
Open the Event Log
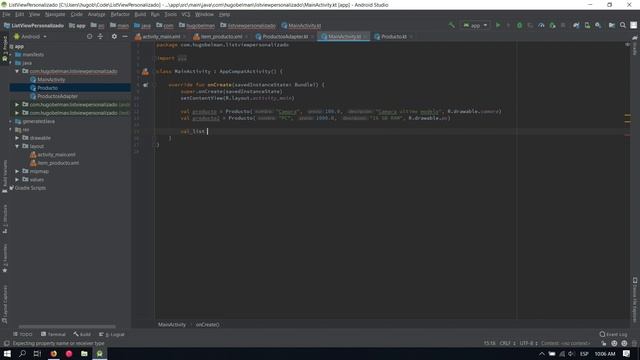[613, 334]
